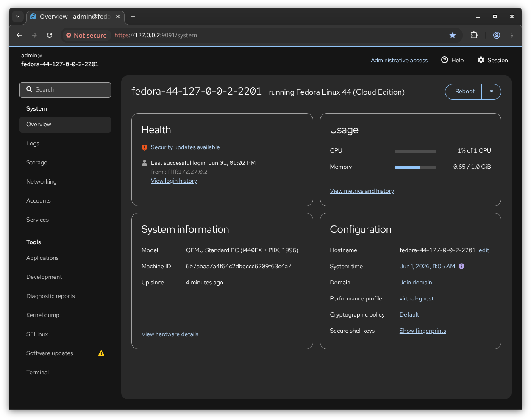Expand the Reboot dropdown arrow

492,92
